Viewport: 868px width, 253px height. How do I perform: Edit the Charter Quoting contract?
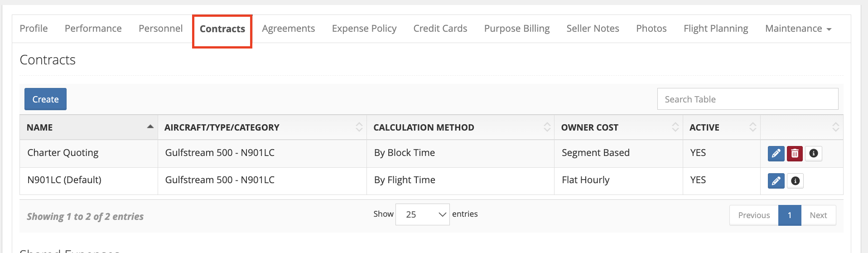(776, 154)
